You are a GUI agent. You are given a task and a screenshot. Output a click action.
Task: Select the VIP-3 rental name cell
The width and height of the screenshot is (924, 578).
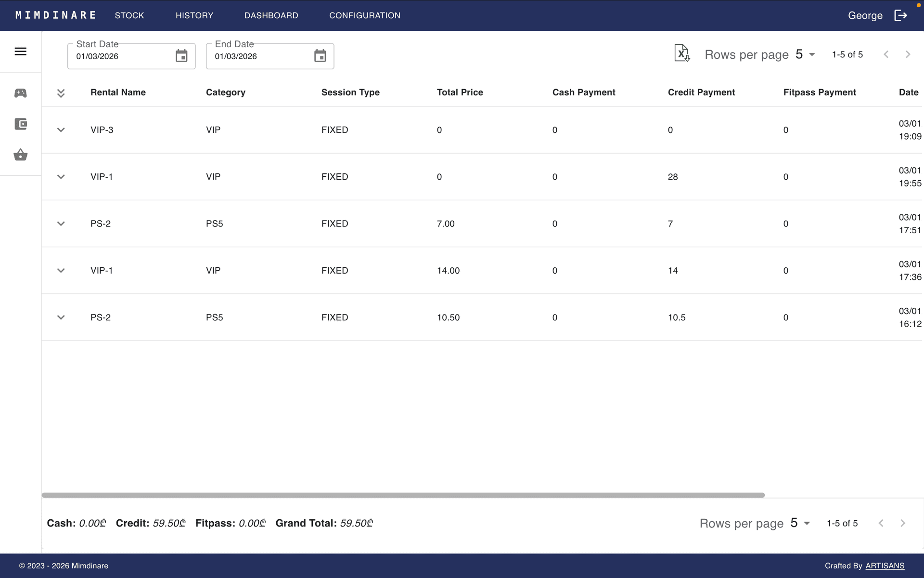102,130
